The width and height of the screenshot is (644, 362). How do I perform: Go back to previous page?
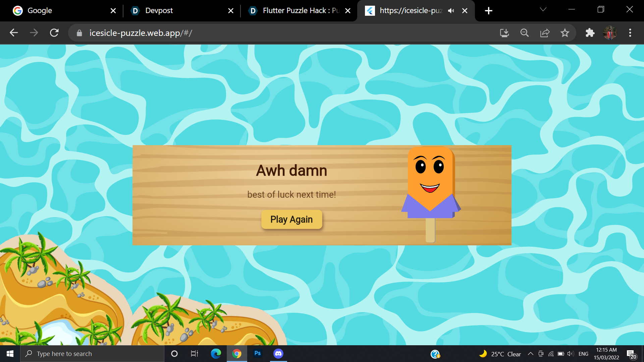[14, 33]
